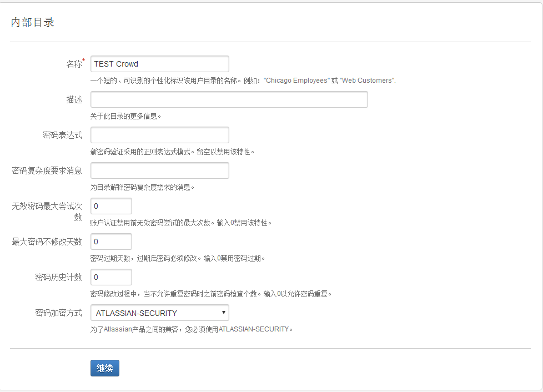Viewport: 543px width, 392px height.
Task: Click the 名称 field label
Action: click(75, 64)
